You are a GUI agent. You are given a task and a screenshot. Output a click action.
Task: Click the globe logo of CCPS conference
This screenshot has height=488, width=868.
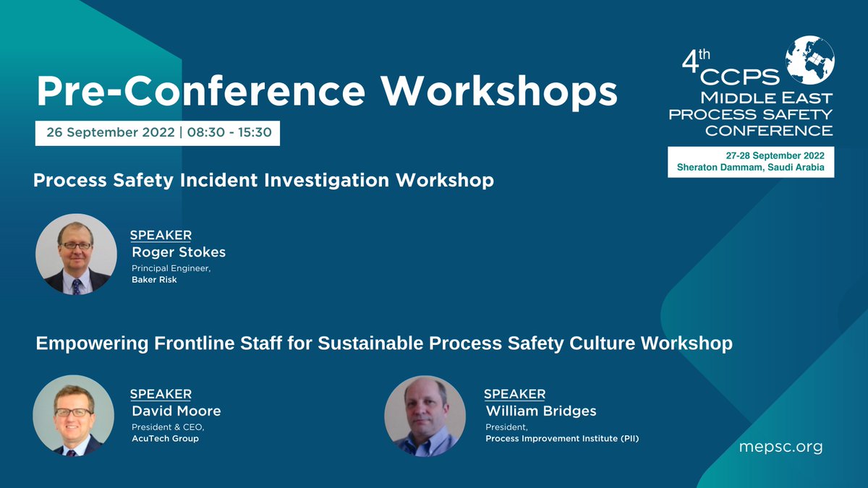(x=810, y=60)
